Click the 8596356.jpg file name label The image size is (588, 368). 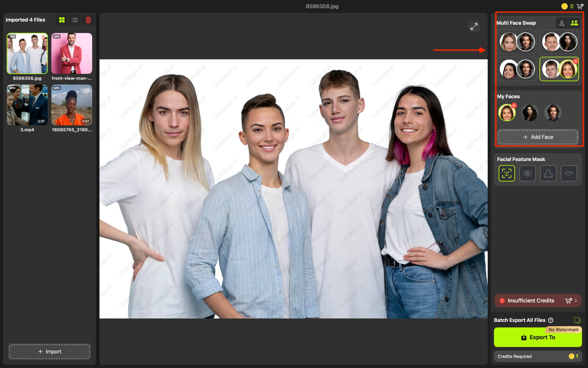tap(27, 78)
